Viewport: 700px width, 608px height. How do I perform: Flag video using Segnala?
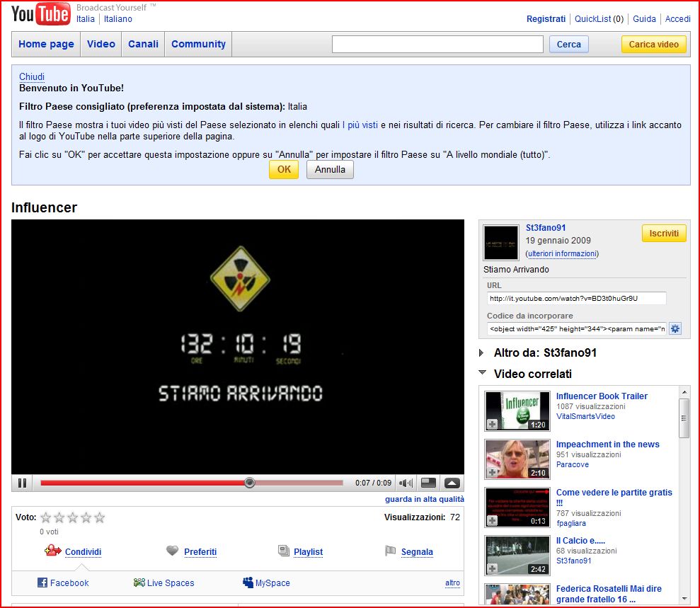[x=416, y=552]
